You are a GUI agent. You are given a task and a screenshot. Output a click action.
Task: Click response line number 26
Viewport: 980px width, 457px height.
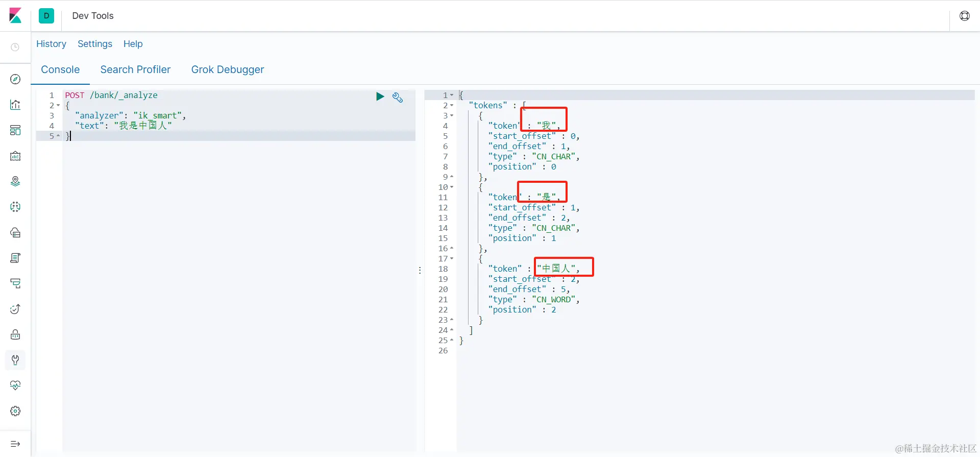443,350
